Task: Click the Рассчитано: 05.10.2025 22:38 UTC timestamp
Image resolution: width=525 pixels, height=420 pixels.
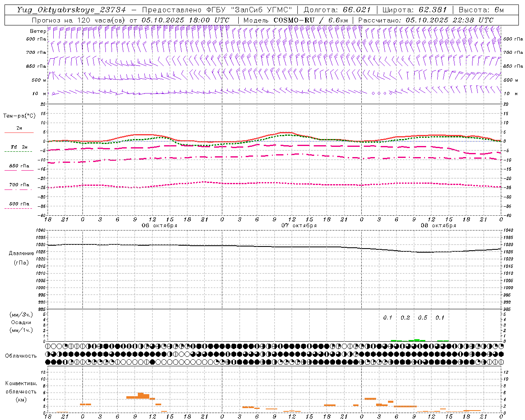Action: [x=426, y=20]
